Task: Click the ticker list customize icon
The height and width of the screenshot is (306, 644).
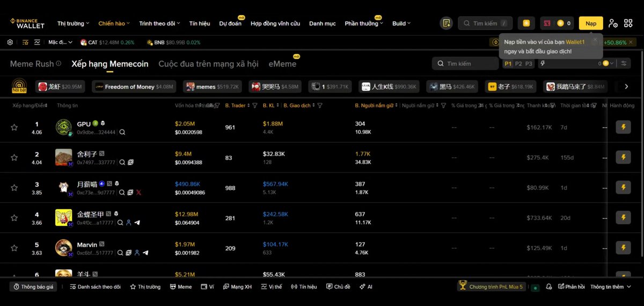Action: pyautogui.click(x=24, y=42)
